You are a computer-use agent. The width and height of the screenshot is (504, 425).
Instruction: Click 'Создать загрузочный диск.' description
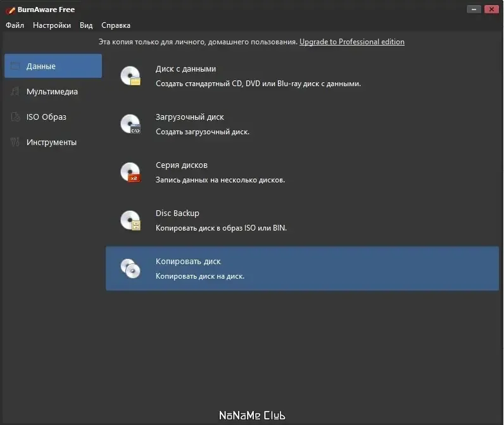tap(203, 132)
